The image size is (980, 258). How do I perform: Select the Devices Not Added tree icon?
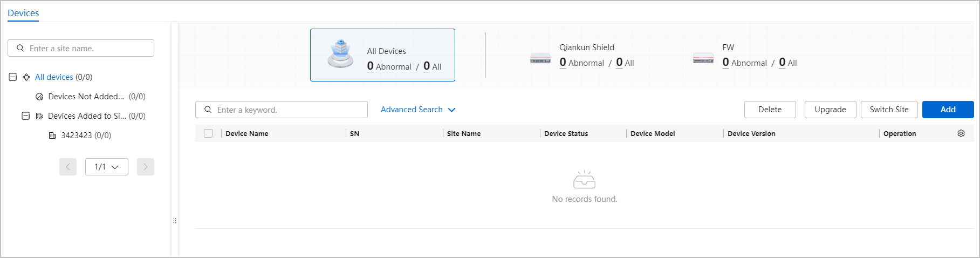[39, 97]
